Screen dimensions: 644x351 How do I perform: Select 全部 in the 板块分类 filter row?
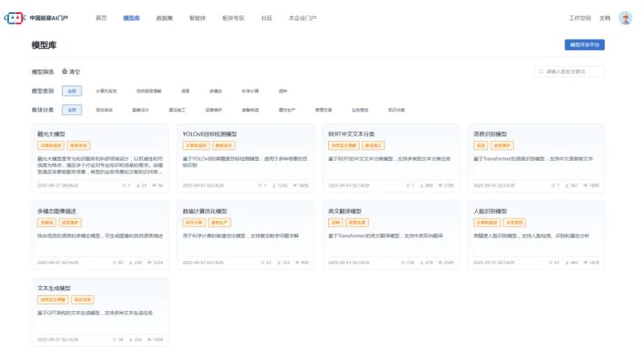(72, 110)
